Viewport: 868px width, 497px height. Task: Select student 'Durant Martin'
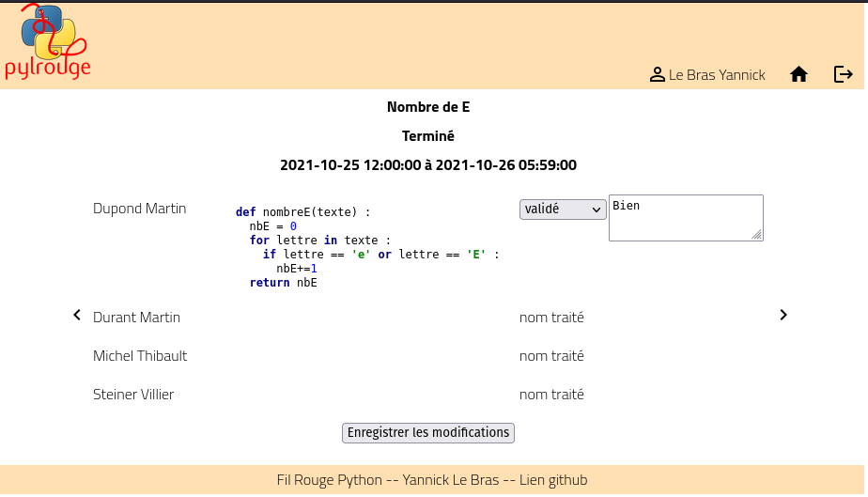137,318
